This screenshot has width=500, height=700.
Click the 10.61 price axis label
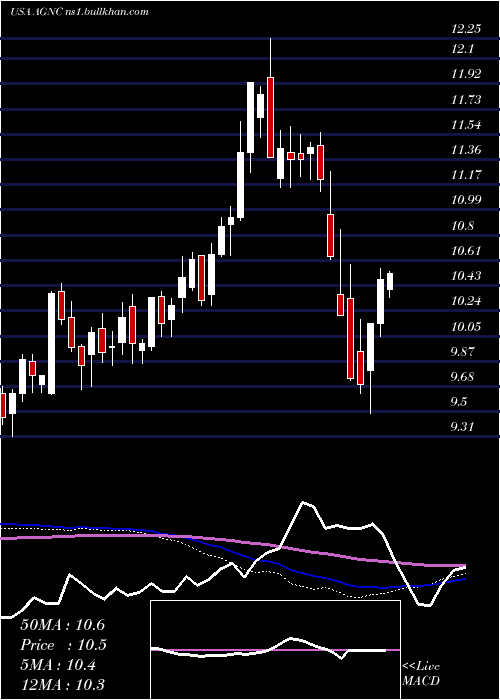pyautogui.click(x=466, y=250)
